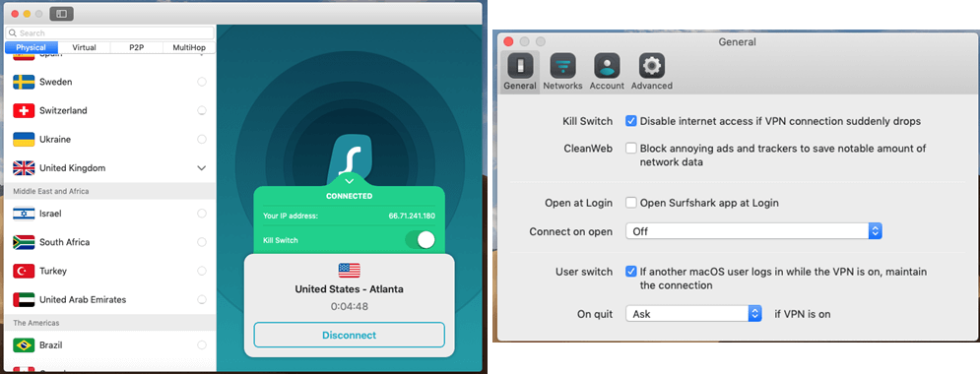Click the connection timer 0:04:48
The image size is (980, 374).
(x=350, y=306)
